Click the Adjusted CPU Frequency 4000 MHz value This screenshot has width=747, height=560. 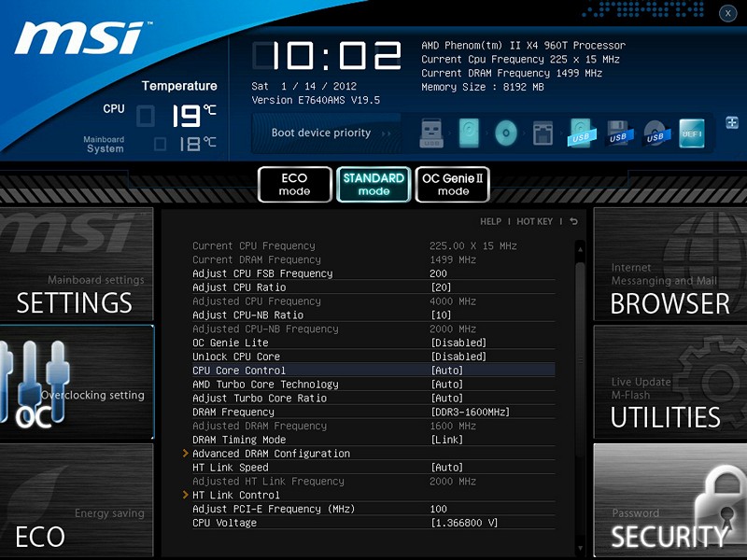[x=453, y=301]
